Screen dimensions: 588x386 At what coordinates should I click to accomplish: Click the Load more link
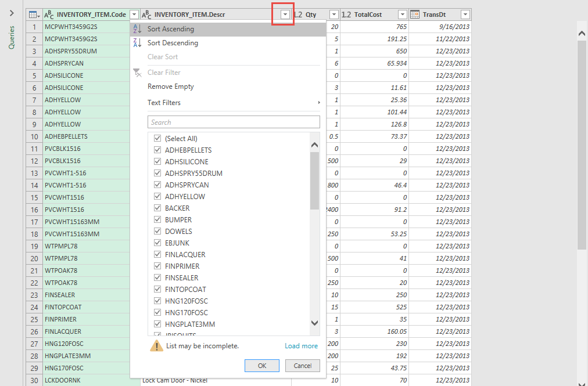pos(301,346)
